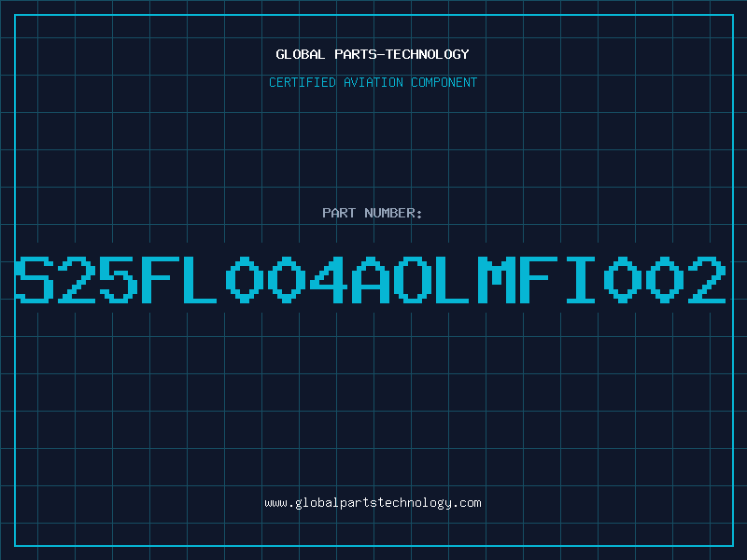The image size is (747, 560).
Task: Open the www.globalpartstechnology.com link
Action: 373,503
